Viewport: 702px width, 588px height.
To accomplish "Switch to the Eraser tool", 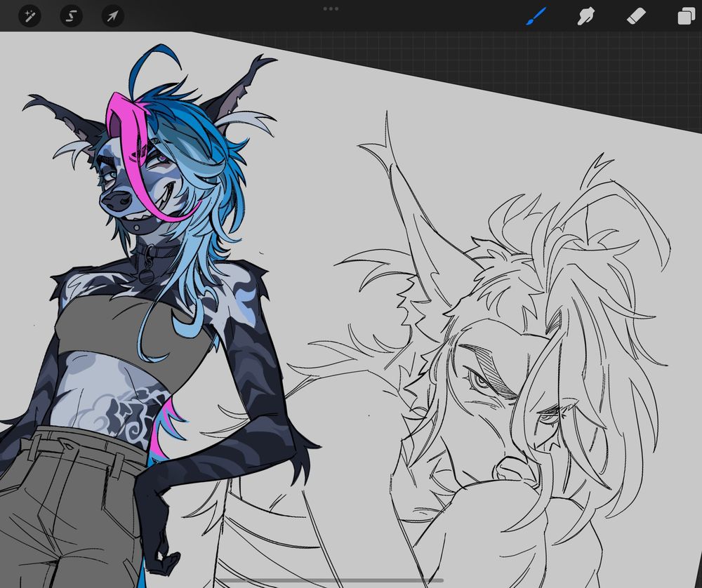I will tap(636, 16).
